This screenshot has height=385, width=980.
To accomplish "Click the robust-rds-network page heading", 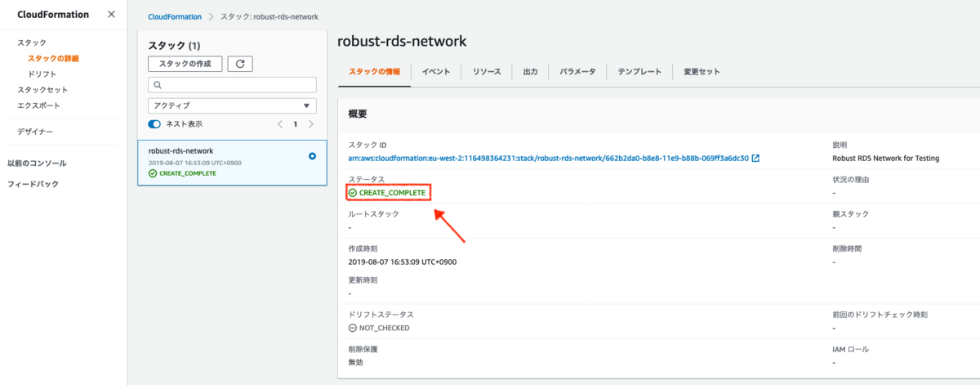I will (x=402, y=41).
